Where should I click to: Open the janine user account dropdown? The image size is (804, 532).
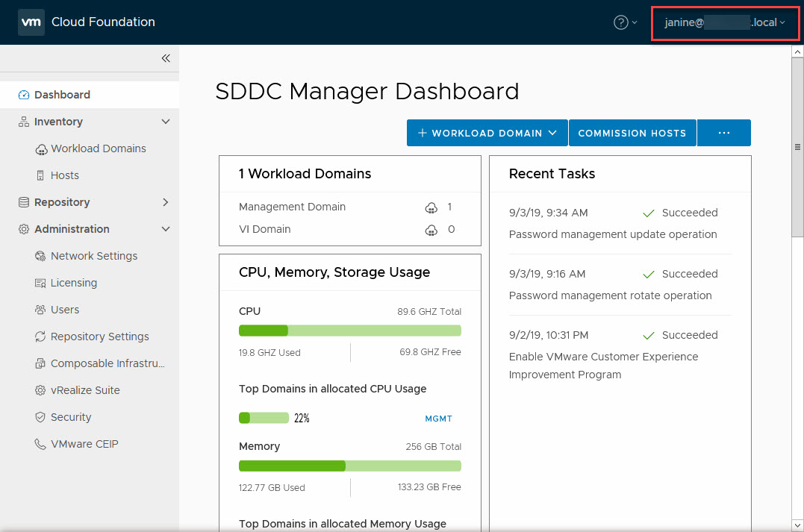click(725, 22)
